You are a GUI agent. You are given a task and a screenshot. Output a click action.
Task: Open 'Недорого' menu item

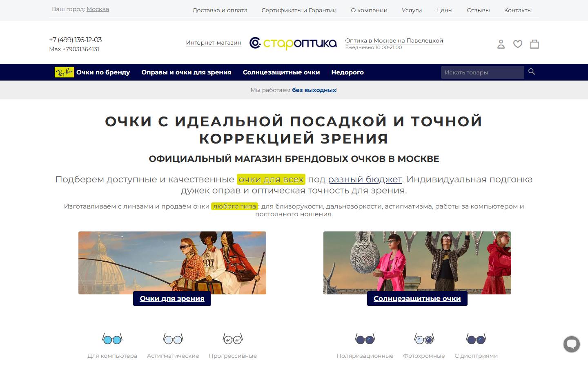click(x=347, y=72)
